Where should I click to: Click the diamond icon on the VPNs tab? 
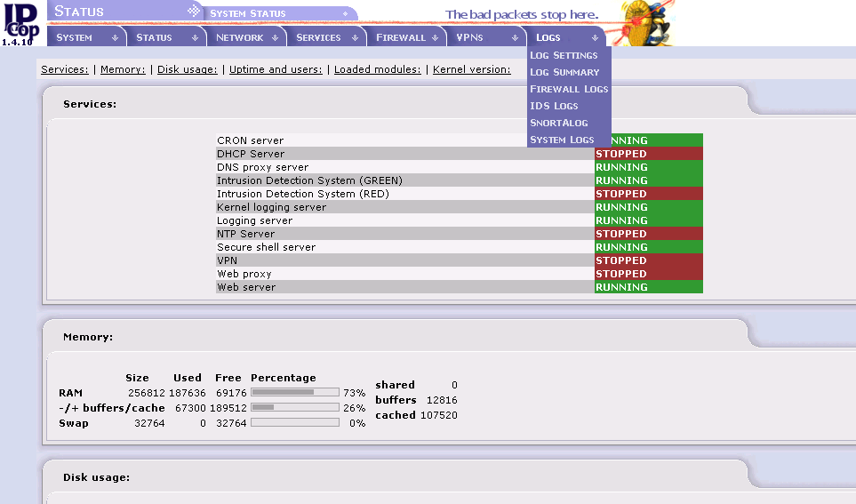[x=515, y=37]
